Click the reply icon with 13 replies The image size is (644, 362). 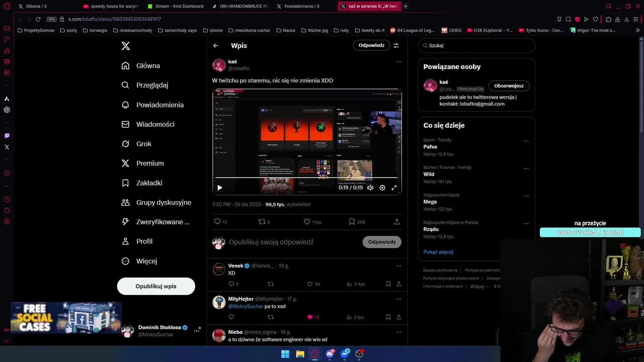tap(220, 222)
